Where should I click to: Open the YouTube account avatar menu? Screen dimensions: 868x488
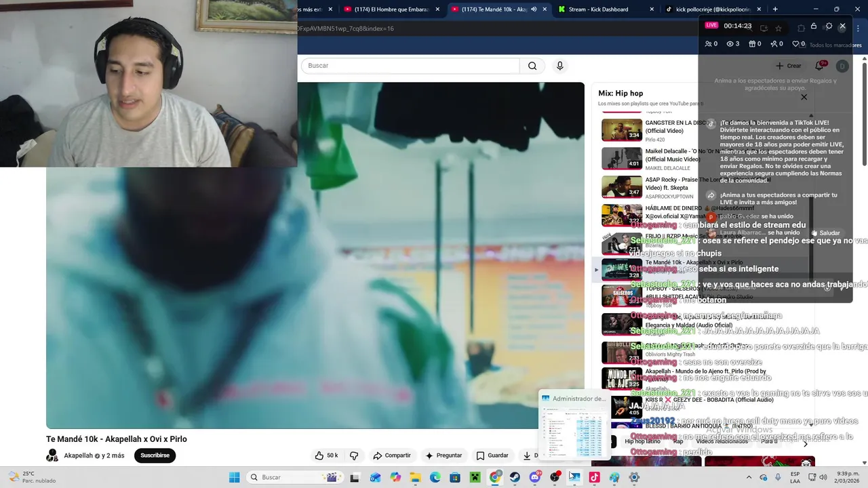click(842, 66)
